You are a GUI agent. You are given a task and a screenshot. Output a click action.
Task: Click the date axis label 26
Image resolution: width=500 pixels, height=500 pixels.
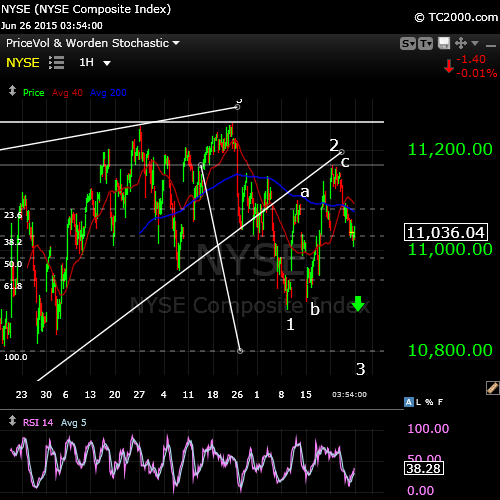pyautogui.click(x=237, y=395)
